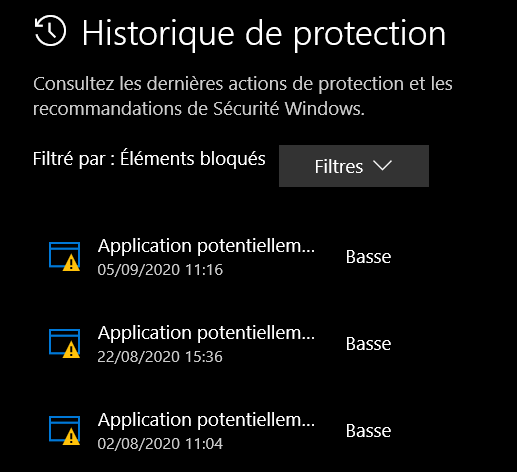This screenshot has height=472, width=517.
Task: Click the Sécurité Windows text in the description
Action: [x=289, y=109]
